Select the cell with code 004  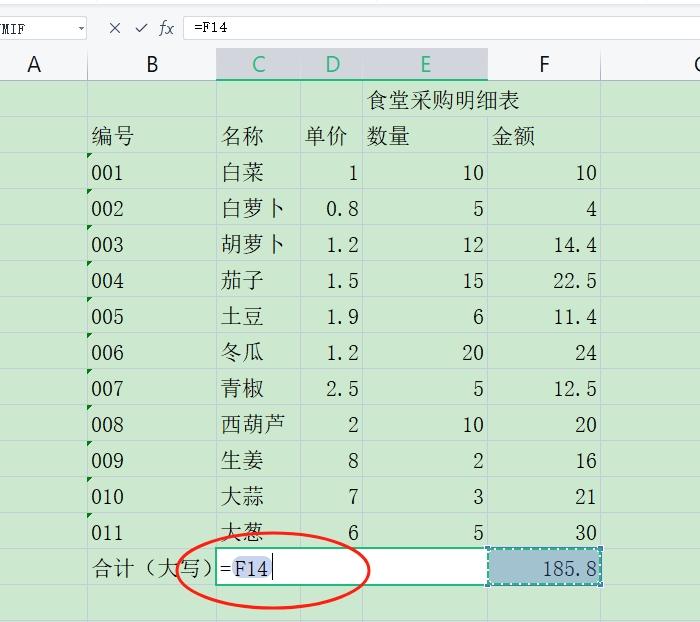(152, 280)
